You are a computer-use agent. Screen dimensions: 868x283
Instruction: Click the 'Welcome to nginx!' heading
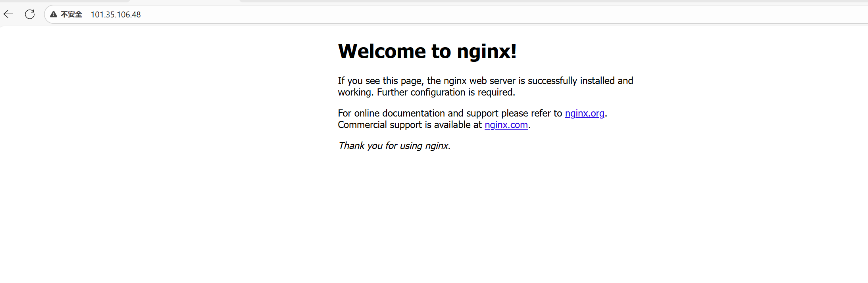coord(427,51)
